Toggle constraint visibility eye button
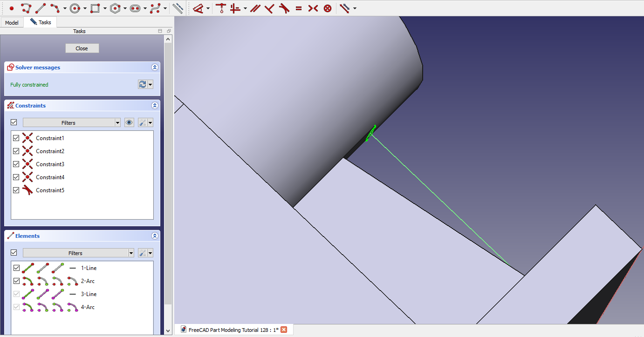This screenshot has width=644, height=337. tap(129, 123)
